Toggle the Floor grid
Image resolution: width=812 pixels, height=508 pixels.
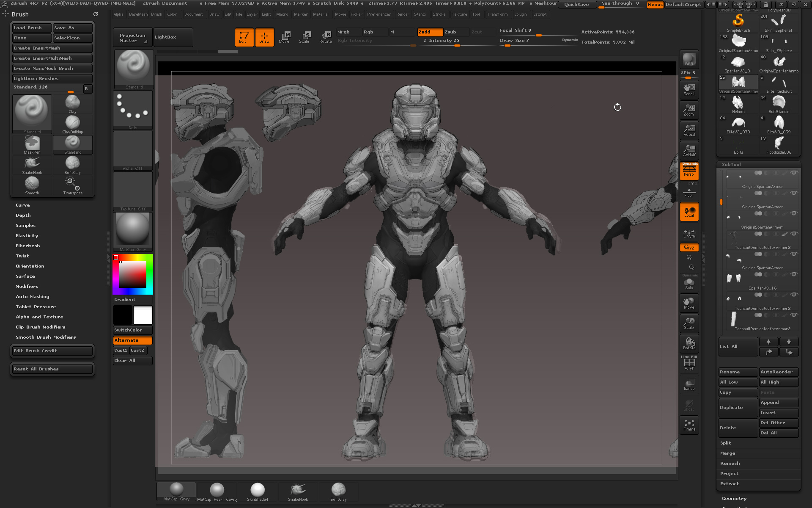(689, 192)
